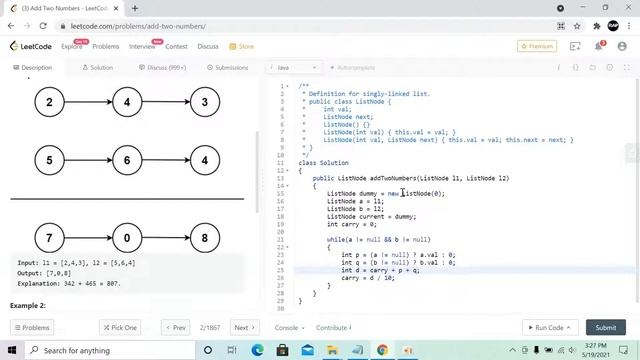Open the Chrome profile avatar
This screenshot has width=640, height=360.
point(613,26)
